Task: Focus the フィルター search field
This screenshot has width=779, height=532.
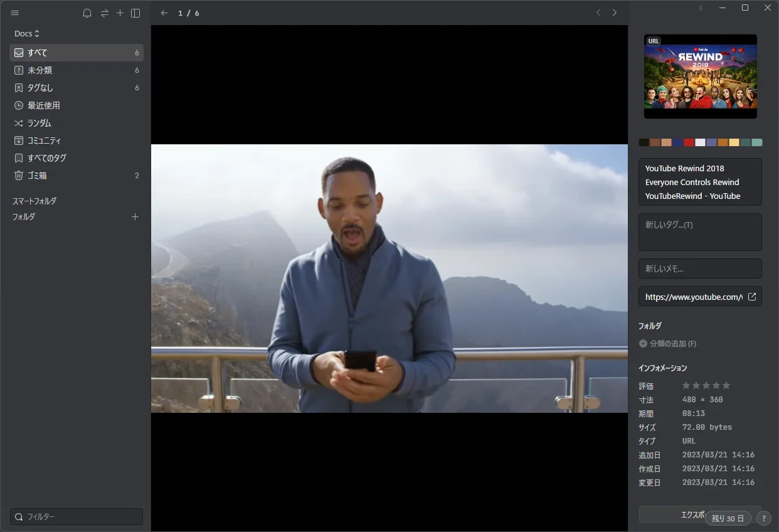Action: coord(77,516)
